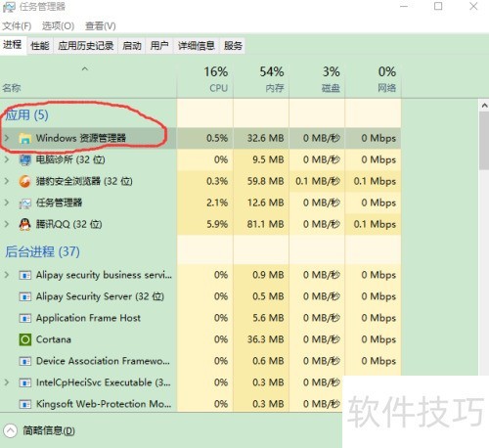Expand the 腾讯QQ (32 位) row

click(7, 224)
